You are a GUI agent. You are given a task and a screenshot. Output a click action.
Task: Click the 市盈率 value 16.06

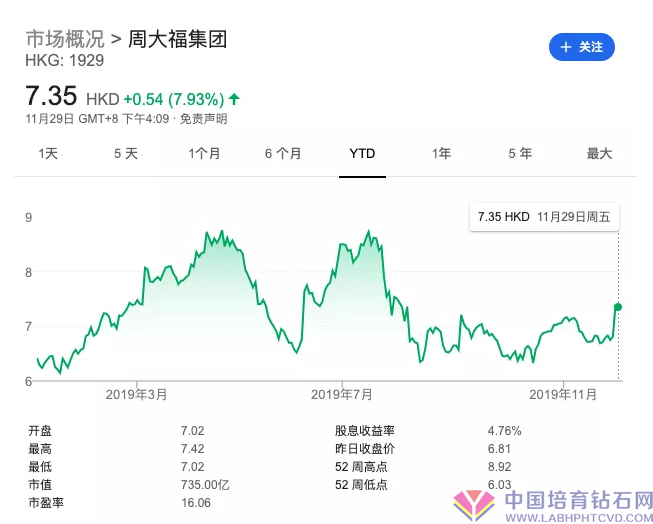tap(196, 503)
